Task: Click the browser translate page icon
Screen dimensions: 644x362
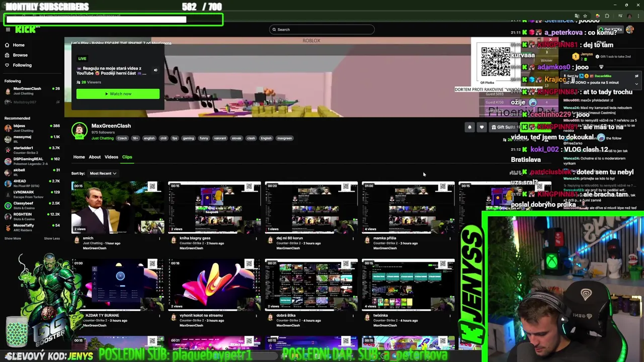Action: (577, 16)
